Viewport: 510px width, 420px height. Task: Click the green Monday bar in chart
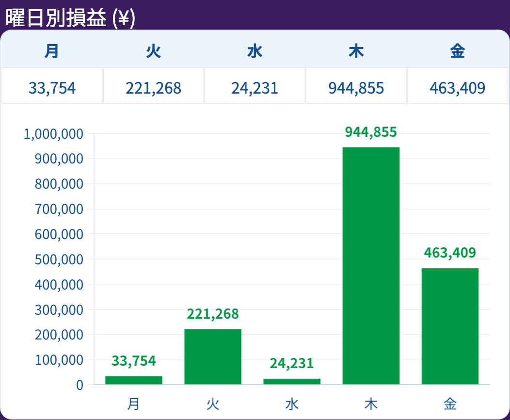click(134, 380)
